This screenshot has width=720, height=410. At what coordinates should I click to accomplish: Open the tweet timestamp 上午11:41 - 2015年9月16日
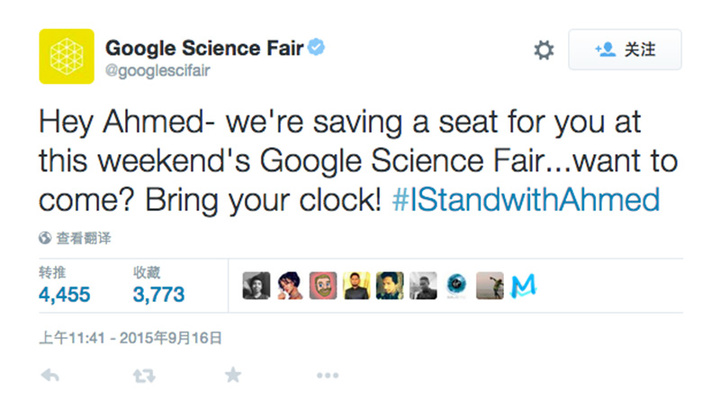130,337
